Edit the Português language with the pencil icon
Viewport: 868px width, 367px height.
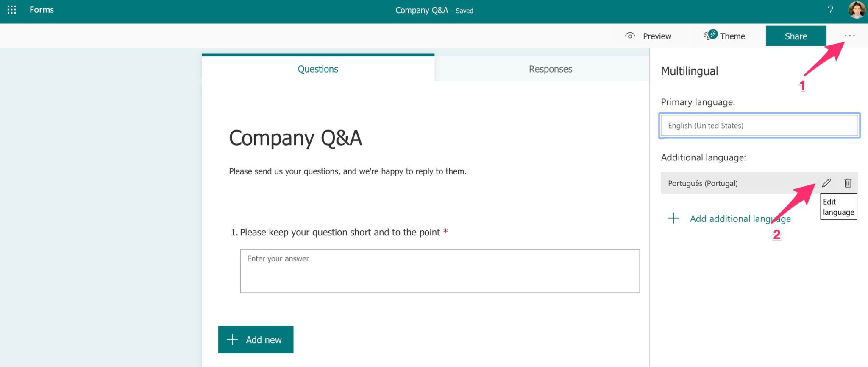[826, 183]
